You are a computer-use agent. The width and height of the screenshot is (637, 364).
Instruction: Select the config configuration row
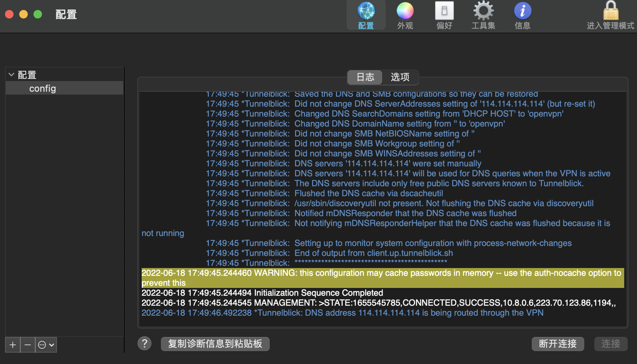(64, 88)
